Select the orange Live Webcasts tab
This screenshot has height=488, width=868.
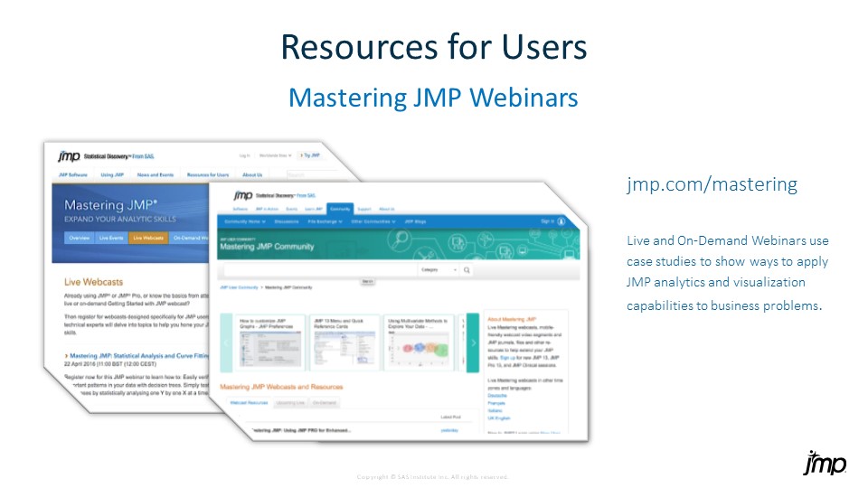coord(147,238)
